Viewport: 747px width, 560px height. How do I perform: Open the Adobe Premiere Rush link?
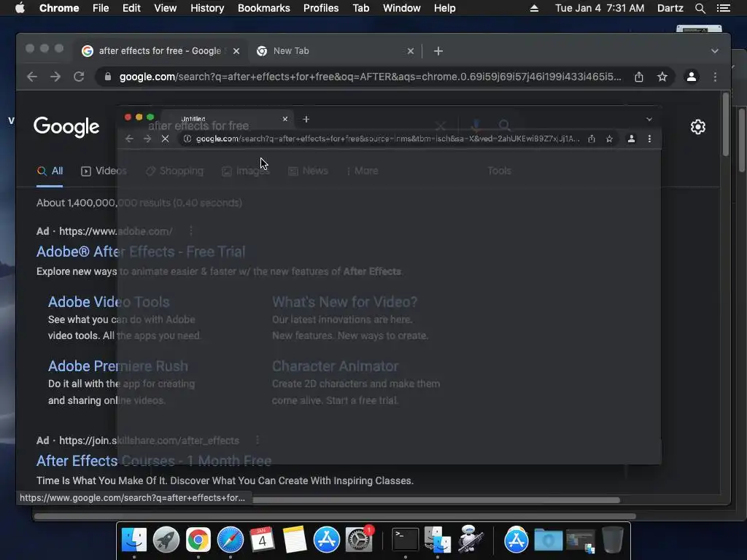[x=118, y=366]
